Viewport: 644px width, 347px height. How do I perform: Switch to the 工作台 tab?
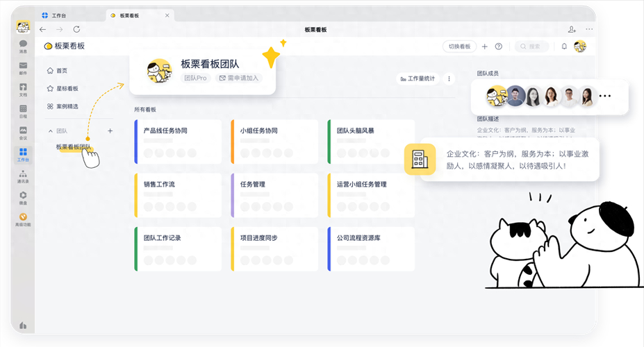[53, 15]
